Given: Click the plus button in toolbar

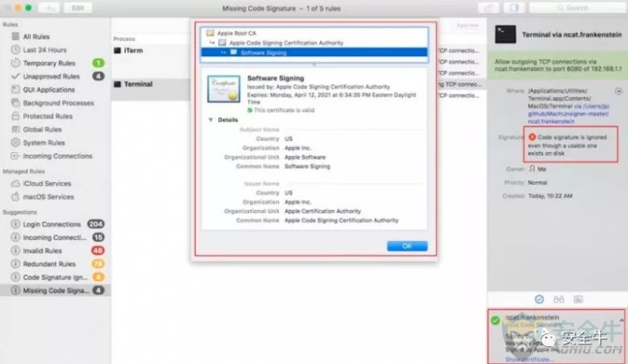Looking at the screenshot, I should 49,8.
